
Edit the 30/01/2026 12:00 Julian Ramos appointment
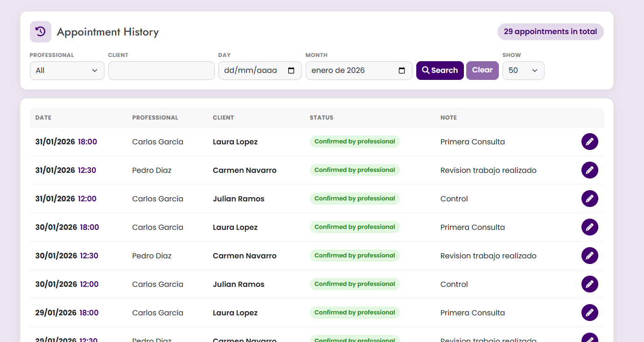590,284
